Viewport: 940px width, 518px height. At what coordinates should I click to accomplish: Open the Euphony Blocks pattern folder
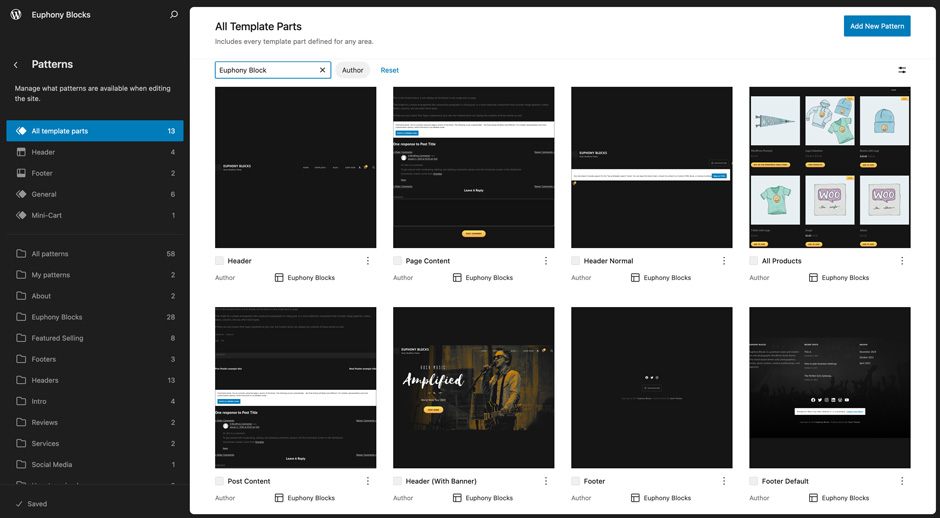[x=57, y=317]
